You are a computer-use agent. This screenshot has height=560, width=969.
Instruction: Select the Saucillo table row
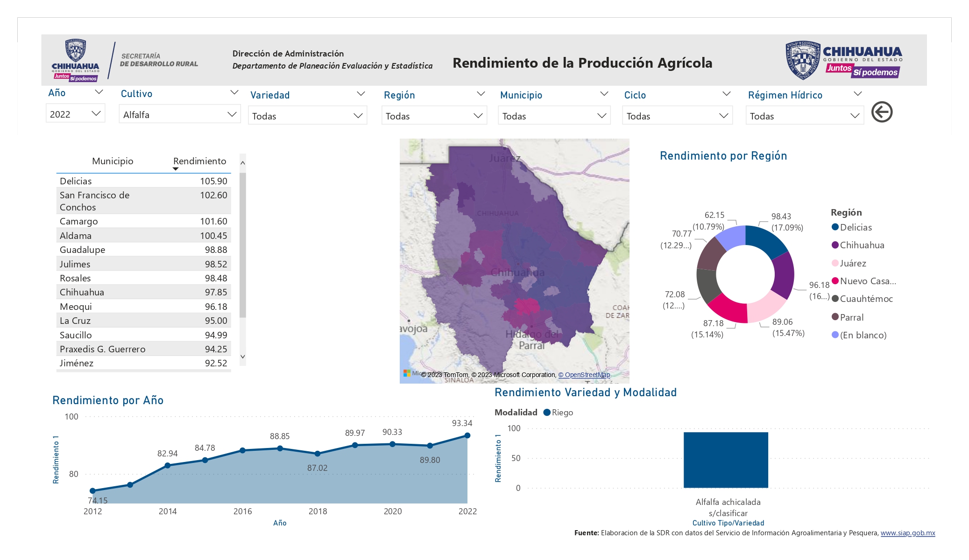click(143, 335)
